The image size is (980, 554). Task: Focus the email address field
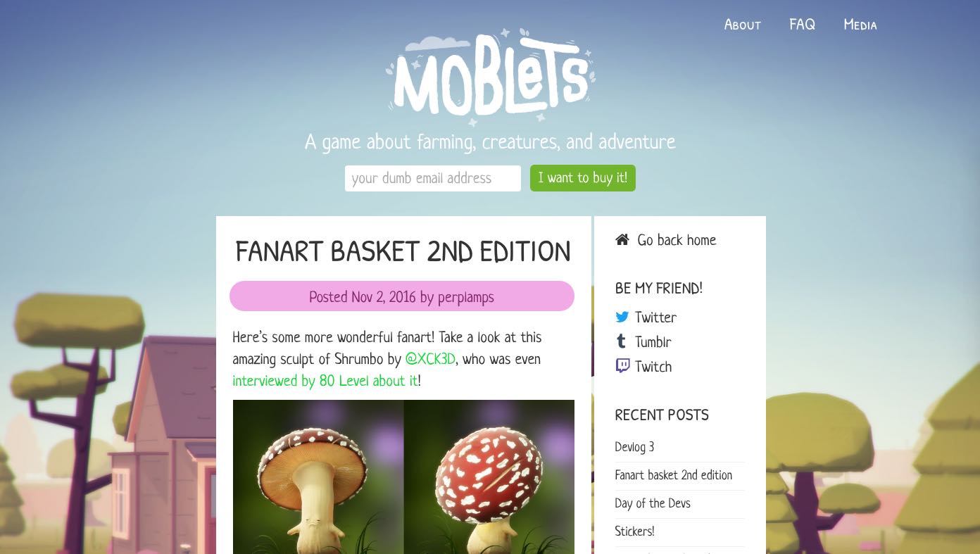(x=433, y=178)
